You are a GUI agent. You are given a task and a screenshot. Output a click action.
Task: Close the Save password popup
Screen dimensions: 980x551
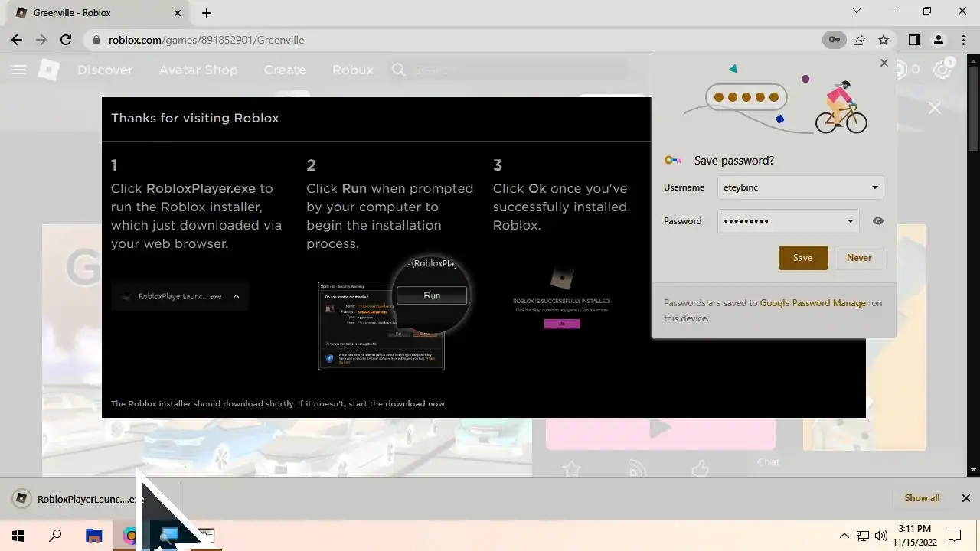(x=884, y=63)
